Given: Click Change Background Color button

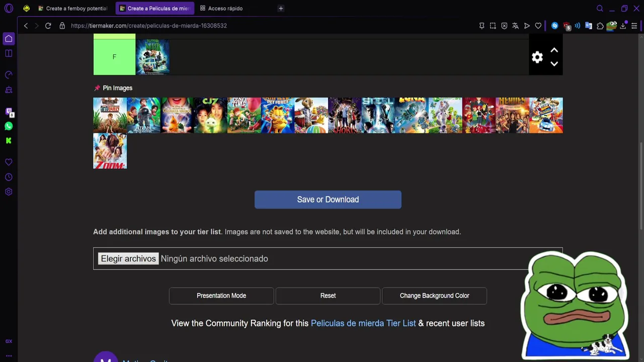Looking at the screenshot, I should (x=435, y=296).
